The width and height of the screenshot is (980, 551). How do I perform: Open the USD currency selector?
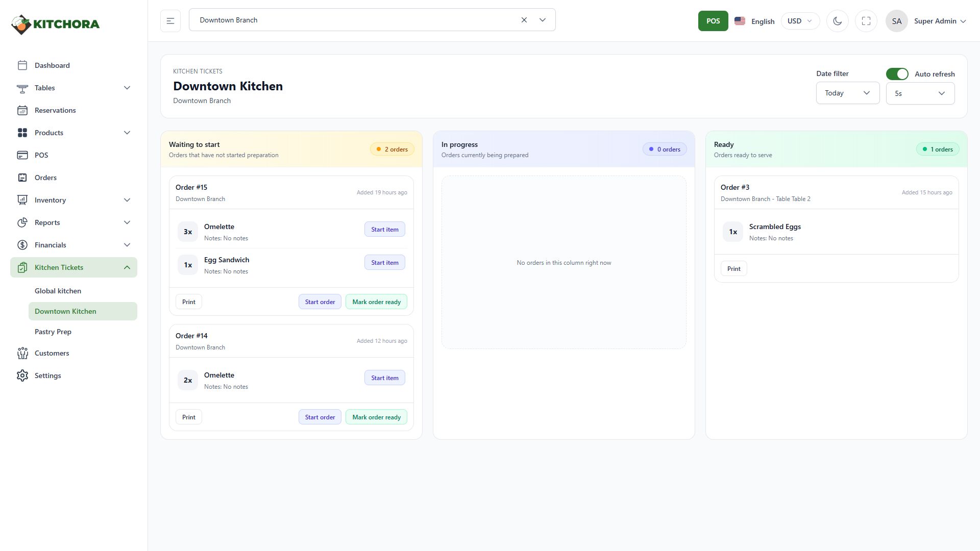tap(799, 21)
